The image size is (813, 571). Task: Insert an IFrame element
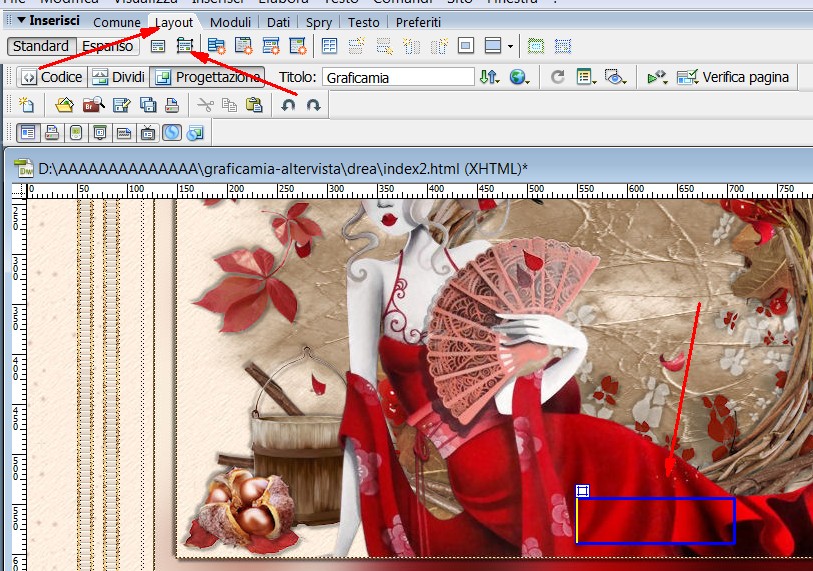tap(466, 46)
